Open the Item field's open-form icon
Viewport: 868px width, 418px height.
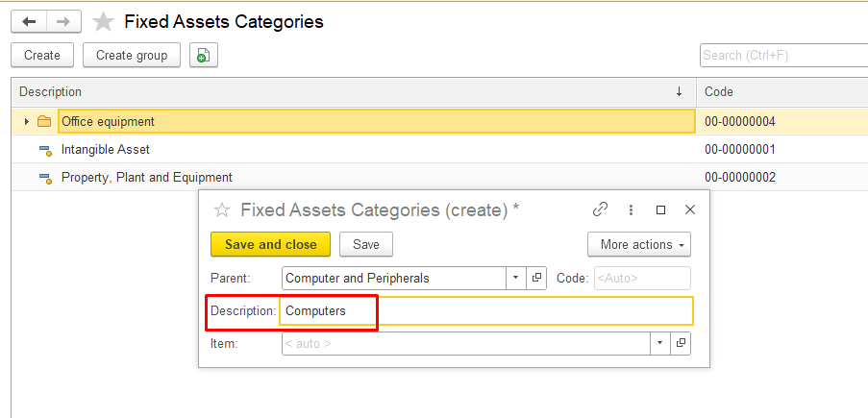pyautogui.click(x=681, y=343)
